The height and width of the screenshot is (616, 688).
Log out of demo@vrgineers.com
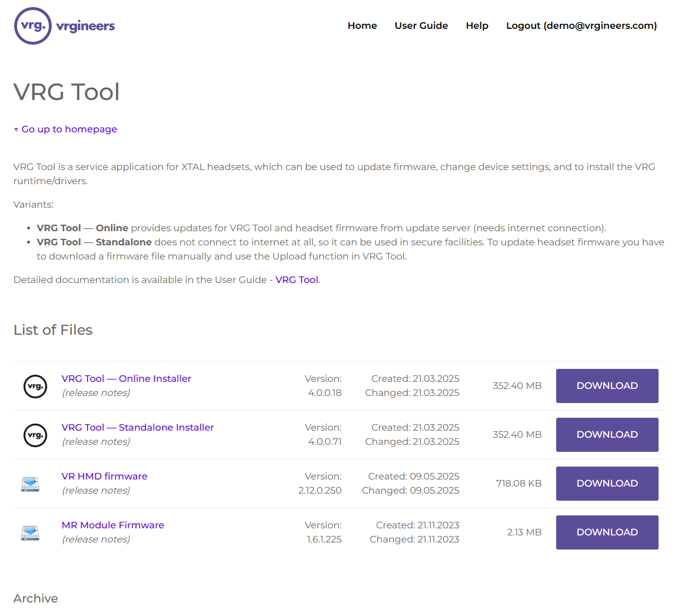581,26
